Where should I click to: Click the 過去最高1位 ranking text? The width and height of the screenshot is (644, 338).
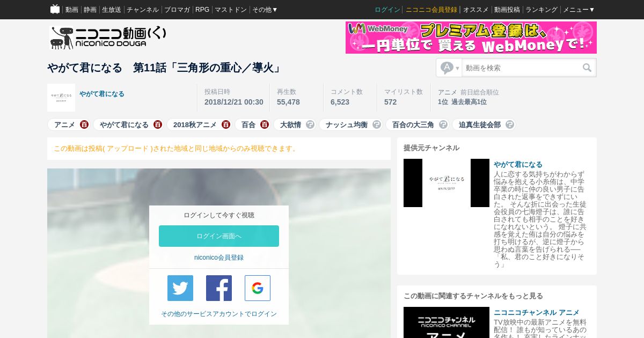pyautogui.click(x=469, y=102)
